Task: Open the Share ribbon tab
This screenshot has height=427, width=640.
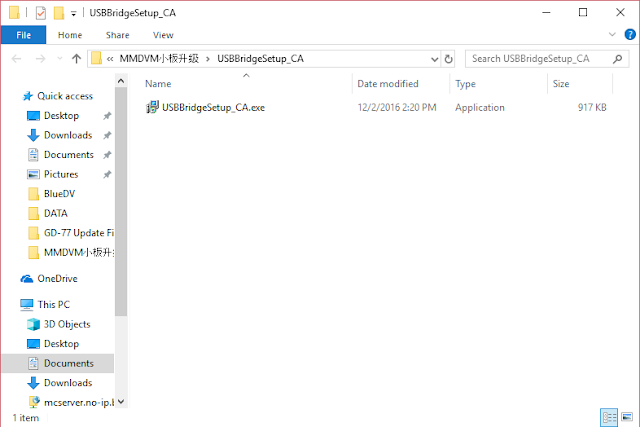Action: [118, 35]
